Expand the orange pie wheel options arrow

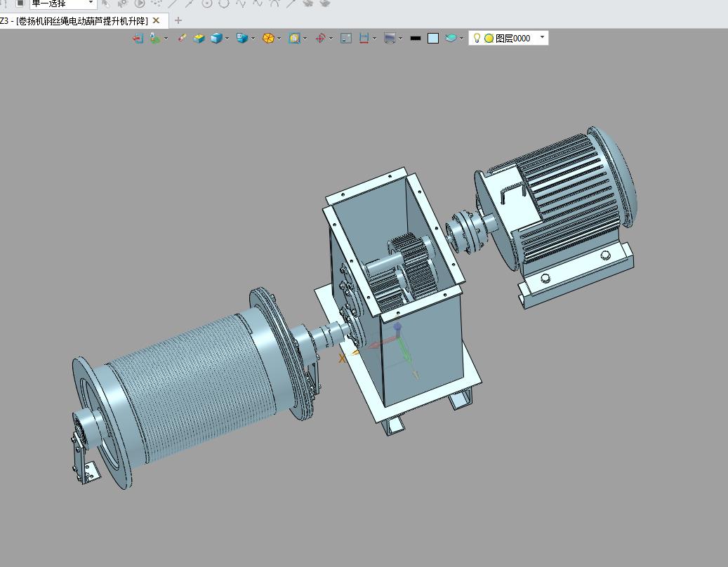click(x=279, y=39)
